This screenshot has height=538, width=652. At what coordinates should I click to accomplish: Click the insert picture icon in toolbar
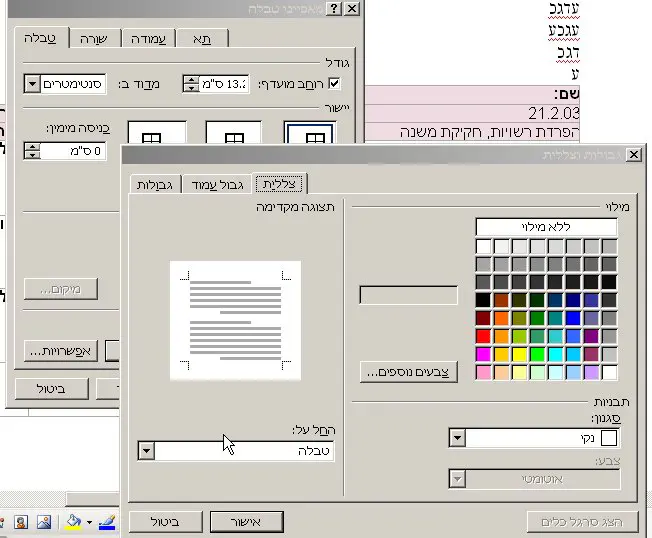(44, 522)
